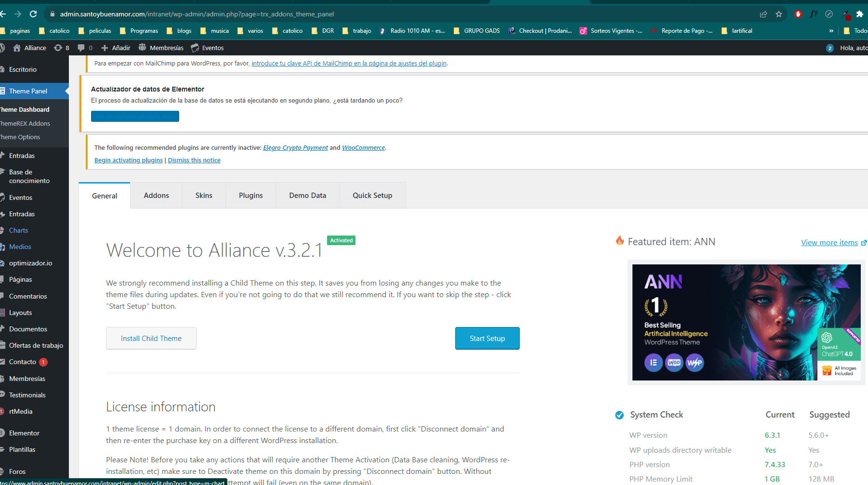Click Begin activating plugins link

coord(129,160)
